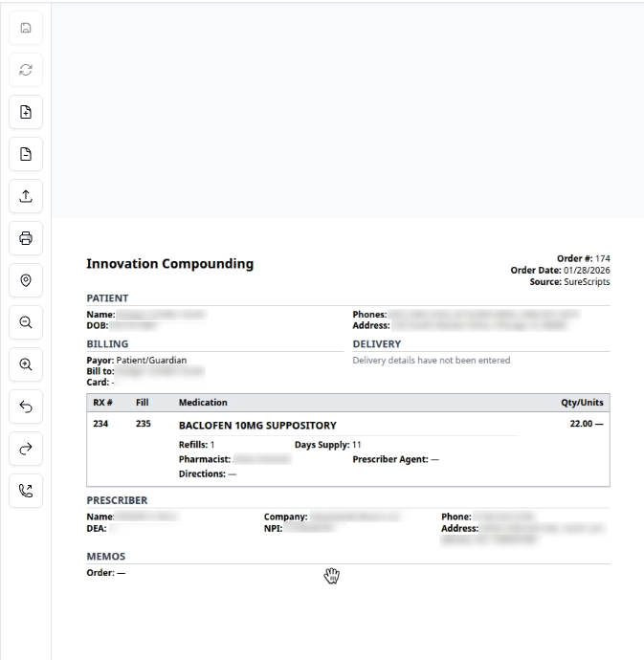Add a page with the file-plus icon
Image resolution: width=644 pixels, height=660 pixels.
[26, 112]
